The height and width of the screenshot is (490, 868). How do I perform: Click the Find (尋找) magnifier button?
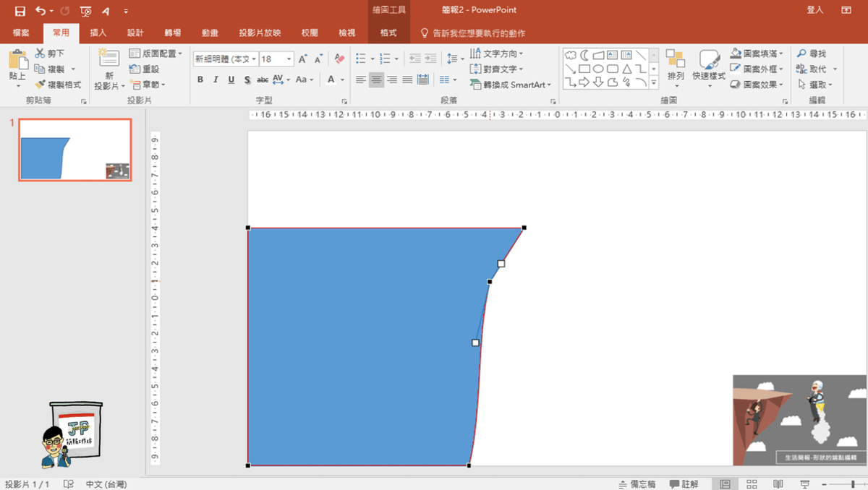(x=811, y=53)
